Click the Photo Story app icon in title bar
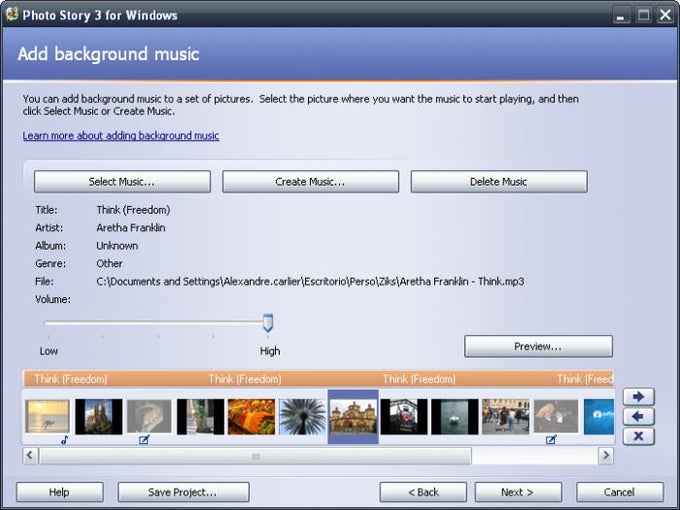This screenshot has height=510, width=680. tap(11, 14)
